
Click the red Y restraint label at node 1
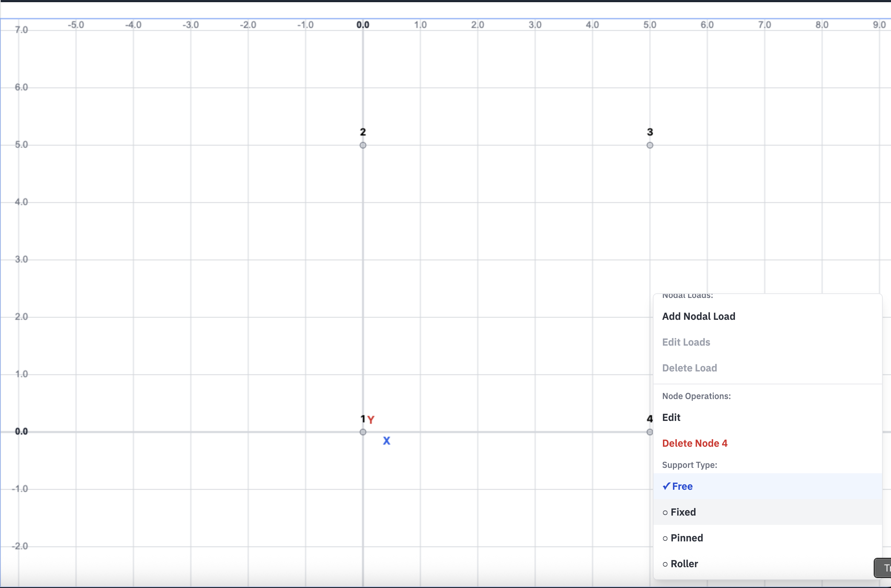371,419
